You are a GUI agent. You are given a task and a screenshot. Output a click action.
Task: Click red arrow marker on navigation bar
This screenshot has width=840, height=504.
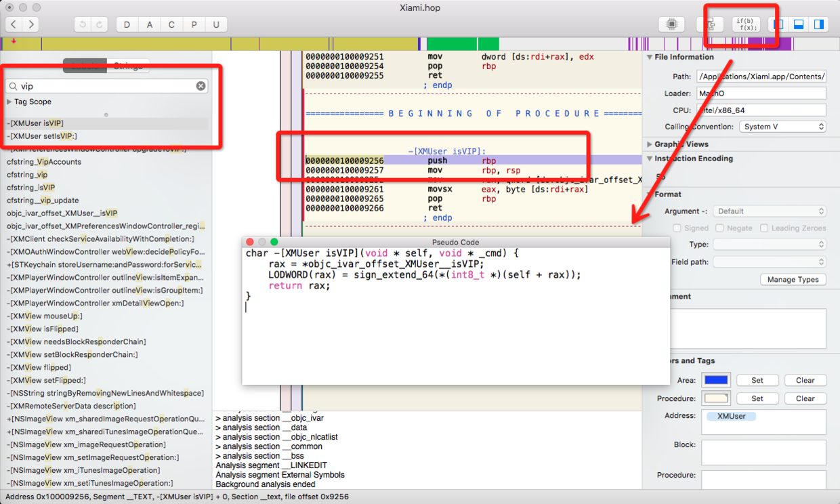click(14, 42)
